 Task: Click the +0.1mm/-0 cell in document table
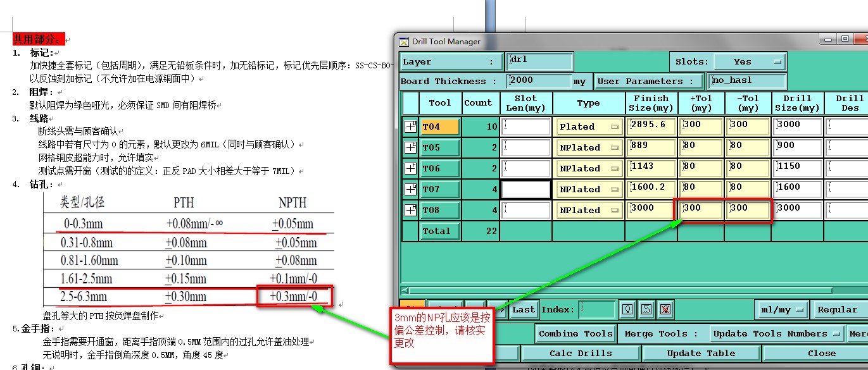point(293,278)
